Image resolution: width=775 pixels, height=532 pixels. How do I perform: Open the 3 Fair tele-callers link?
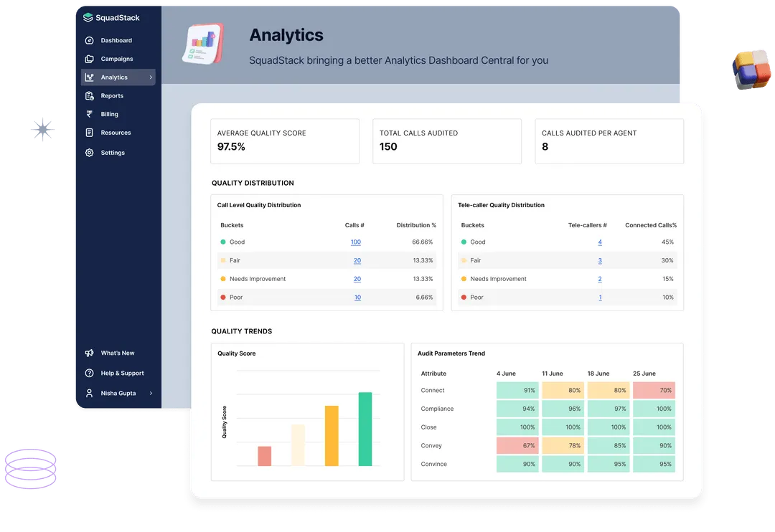tap(600, 260)
